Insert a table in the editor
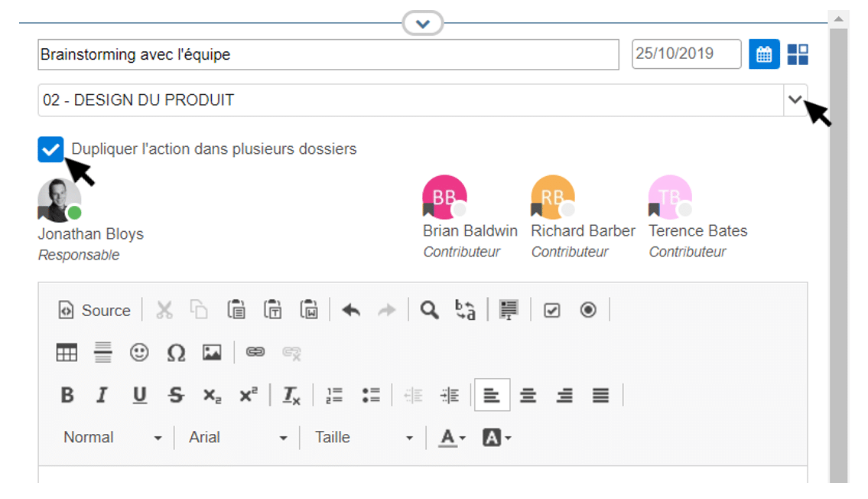This screenshot has width=868, height=499. (67, 352)
